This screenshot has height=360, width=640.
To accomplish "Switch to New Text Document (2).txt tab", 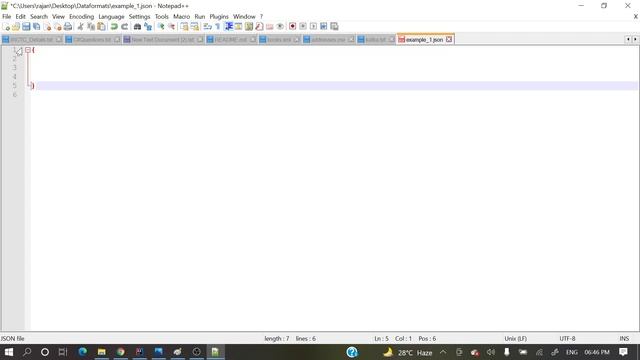I will (x=163, y=40).
